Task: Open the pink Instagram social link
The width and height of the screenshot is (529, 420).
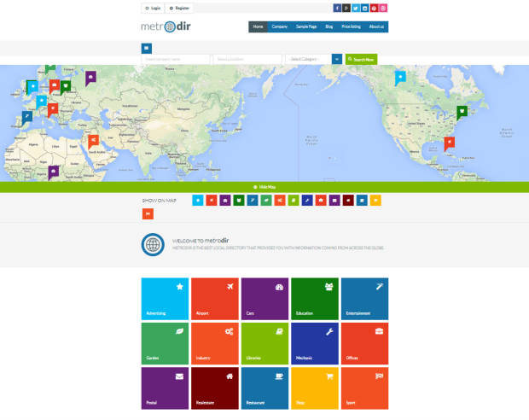Action: (x=383, y=8)
